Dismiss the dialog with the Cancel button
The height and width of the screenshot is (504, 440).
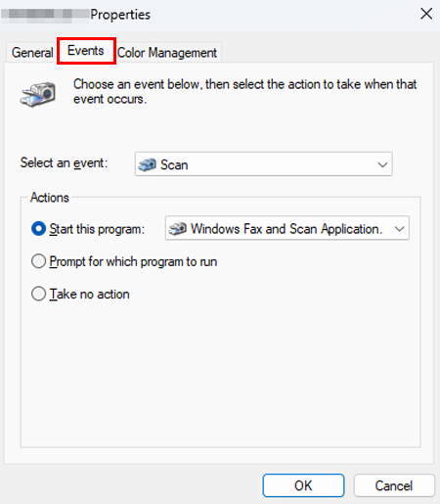[394, 485]
